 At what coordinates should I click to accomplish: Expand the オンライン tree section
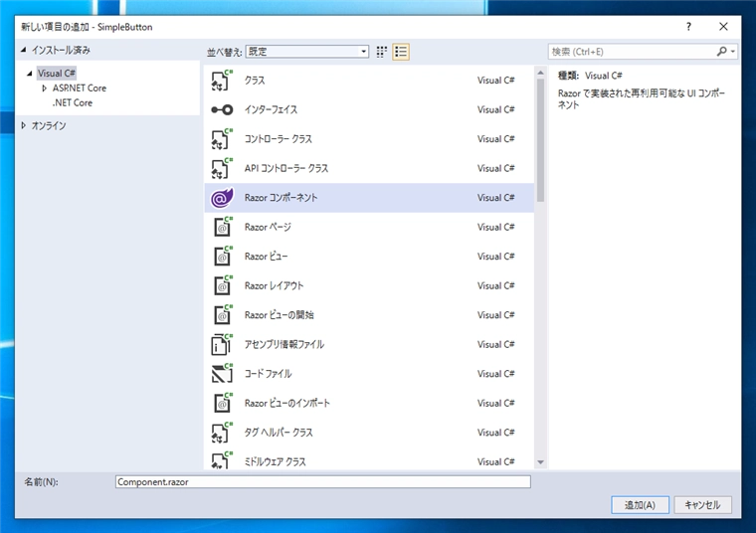23,125
